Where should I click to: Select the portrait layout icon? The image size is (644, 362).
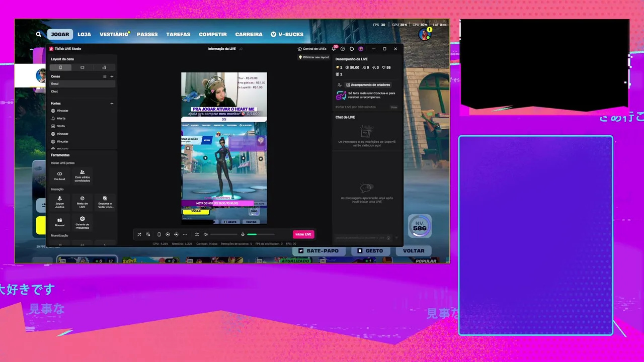pos(60,67)
